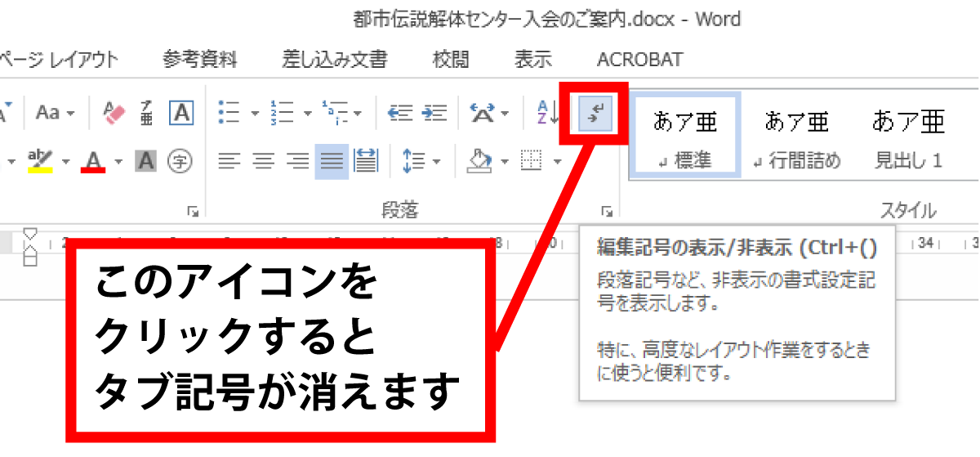Toggle character shading
This screenshot has height=457, width=980.
[x=146, y=161]
